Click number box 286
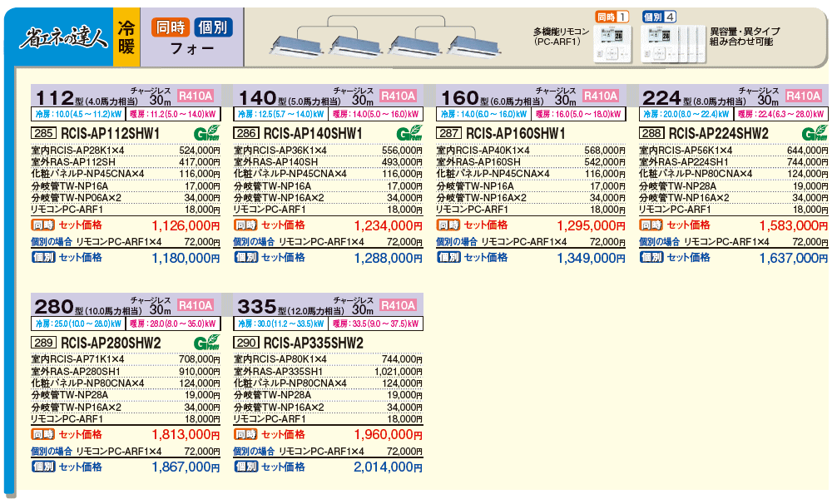 (246, 133)
